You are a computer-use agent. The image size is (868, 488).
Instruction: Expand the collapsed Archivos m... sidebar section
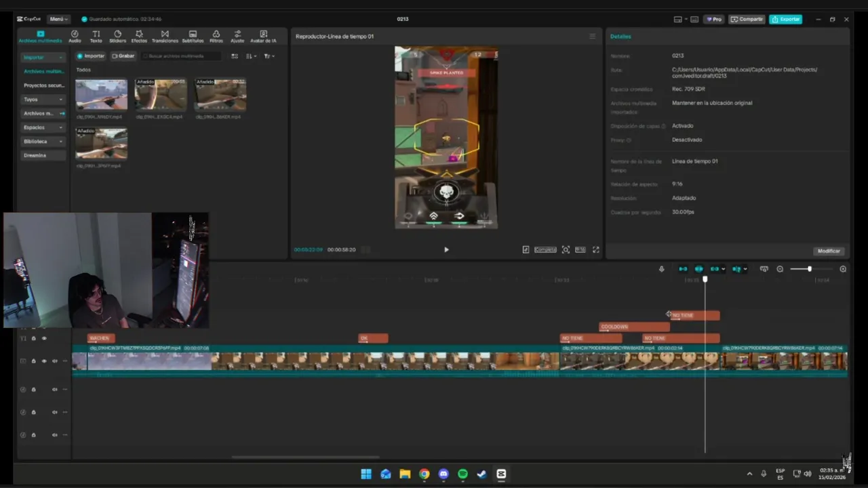tap(43, 113)
